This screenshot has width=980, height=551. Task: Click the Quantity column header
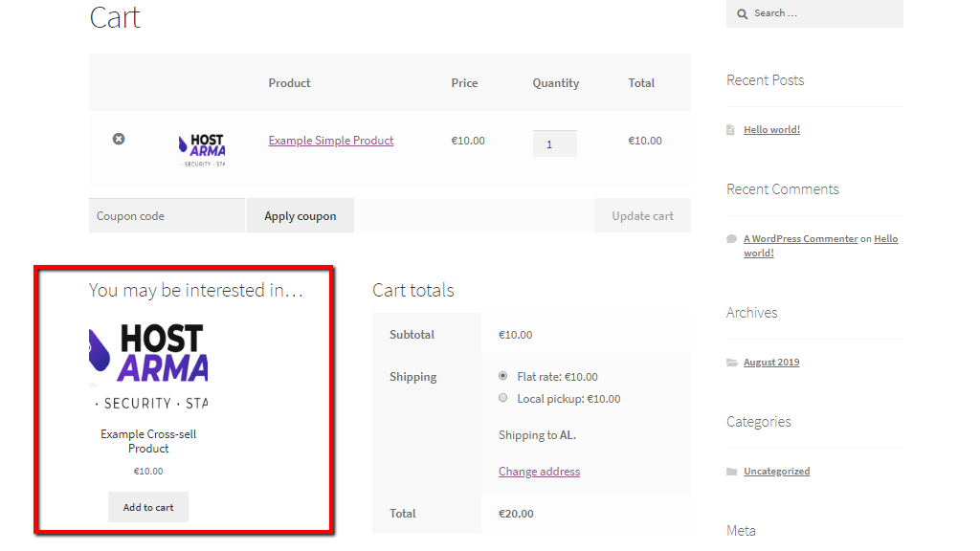pos(556,83)
